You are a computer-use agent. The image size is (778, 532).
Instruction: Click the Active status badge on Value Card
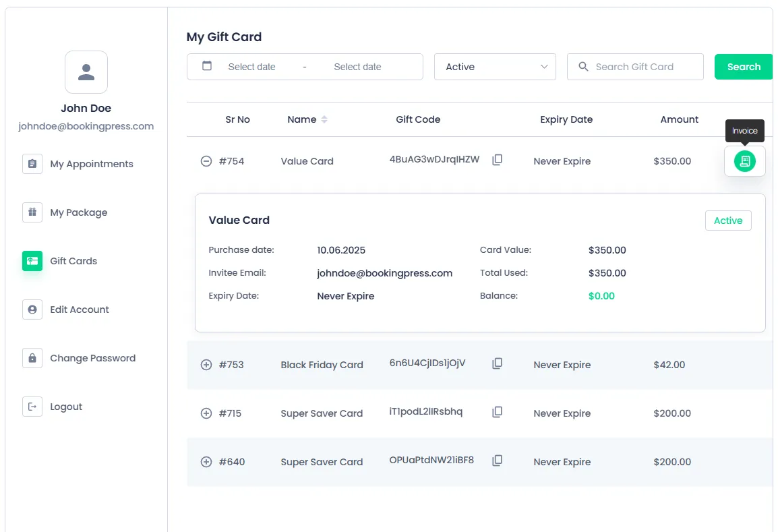[728, 221]
